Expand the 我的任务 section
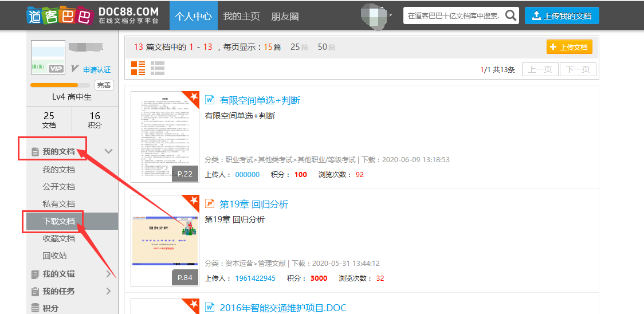The width and height of the screenshot is (644, 314). (x=108, y=291)
